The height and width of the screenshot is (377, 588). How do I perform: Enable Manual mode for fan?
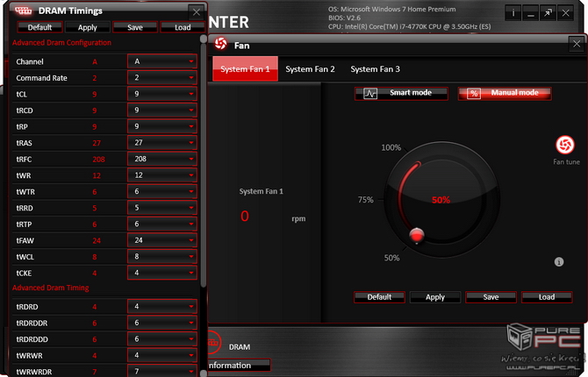click(x=505, y=93)
